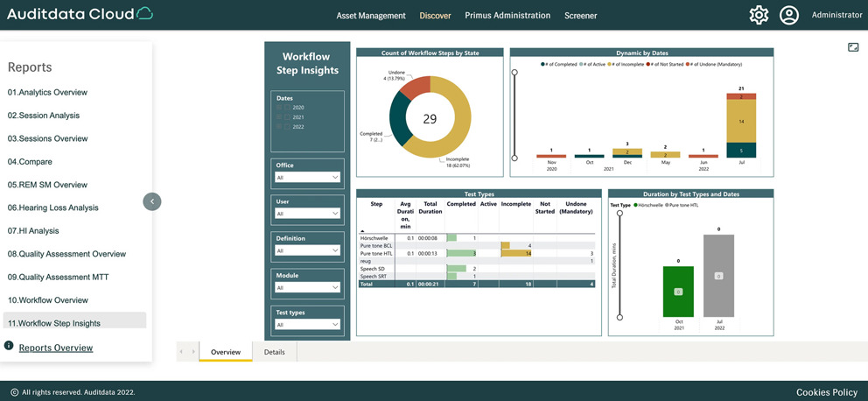Click the Dynamic by Dates zoom slider handle
This screenshot has height=401, width=868.
click(x=514, y=73)
